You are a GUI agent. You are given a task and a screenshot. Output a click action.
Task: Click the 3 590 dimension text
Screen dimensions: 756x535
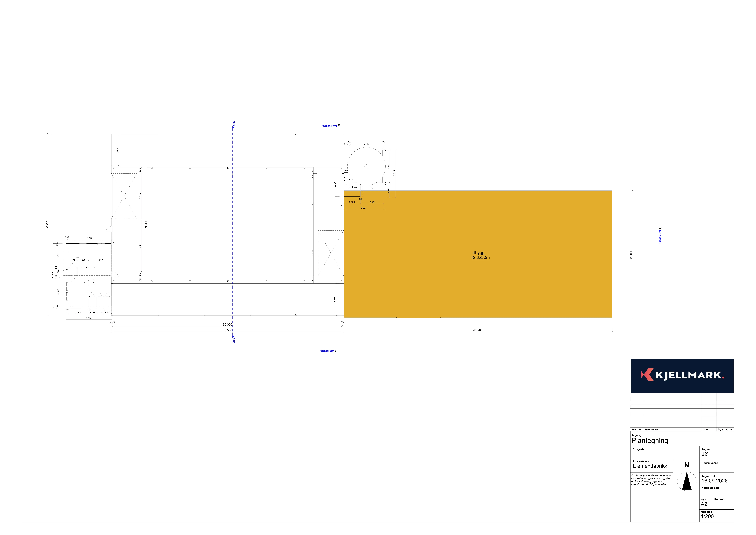coord(372,202)
